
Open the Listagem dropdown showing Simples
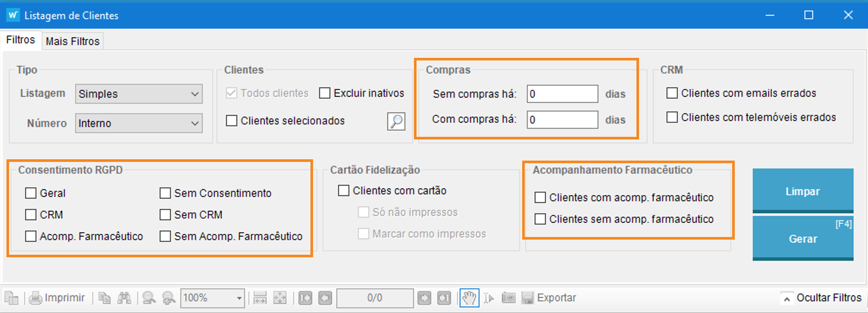tap(138, 94)
